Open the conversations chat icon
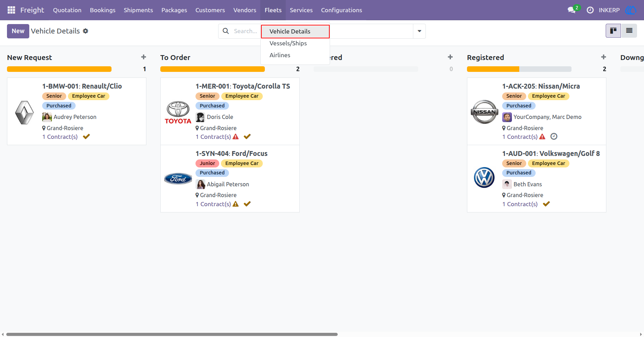644x337 pixels. point(572,10)
